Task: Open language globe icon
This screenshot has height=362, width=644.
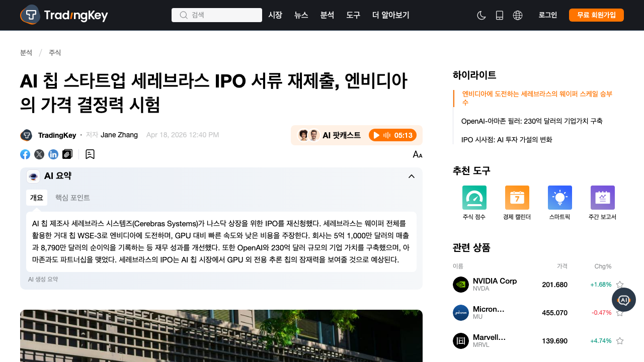Action: pyautogui.click(x=518, y=15)
